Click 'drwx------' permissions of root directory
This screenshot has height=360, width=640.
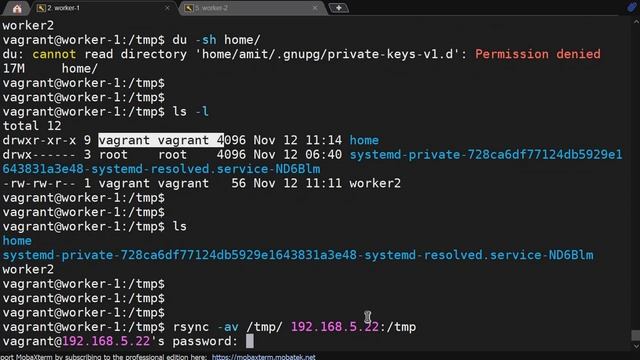39,154
